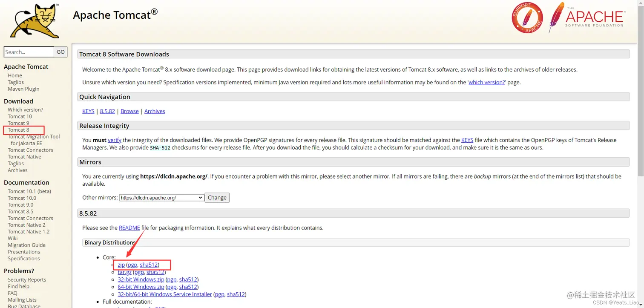Click the Apache Software Foundation feather logo

click(586, 18)
